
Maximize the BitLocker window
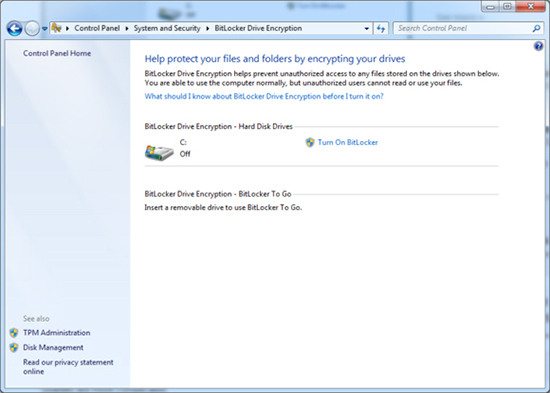pos(507,6)
